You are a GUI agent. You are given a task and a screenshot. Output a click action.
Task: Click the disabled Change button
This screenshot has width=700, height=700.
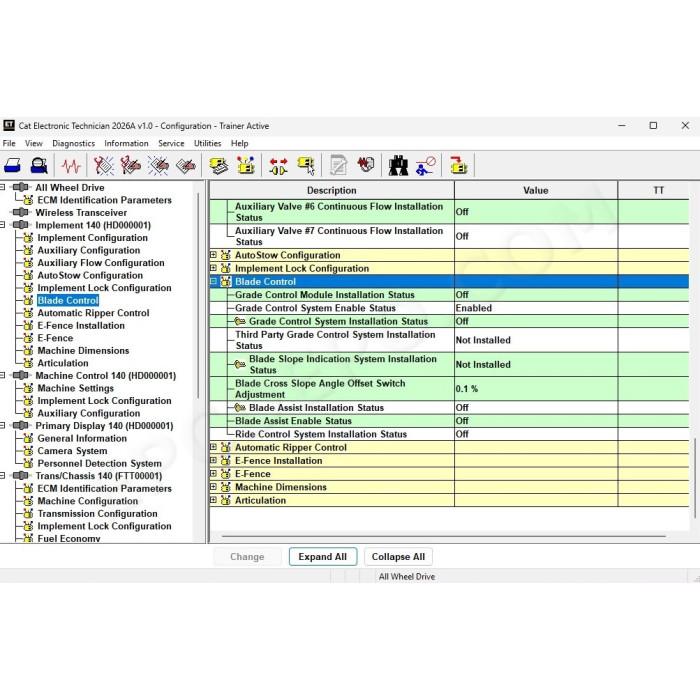pyautogui.click(x=247, y=557)
